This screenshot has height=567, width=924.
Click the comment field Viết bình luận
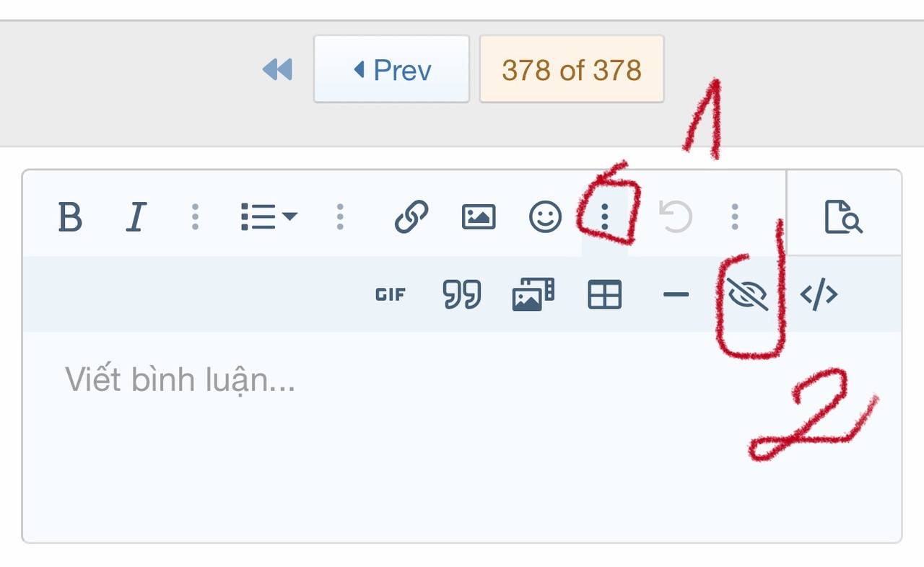point(462,436)
